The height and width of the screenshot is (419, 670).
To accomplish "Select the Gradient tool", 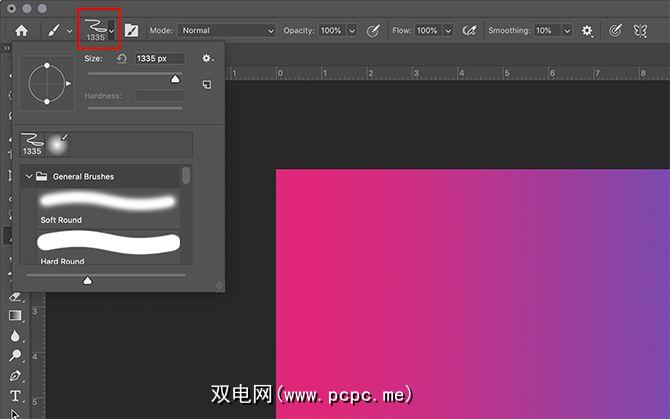I will (15, 316).
